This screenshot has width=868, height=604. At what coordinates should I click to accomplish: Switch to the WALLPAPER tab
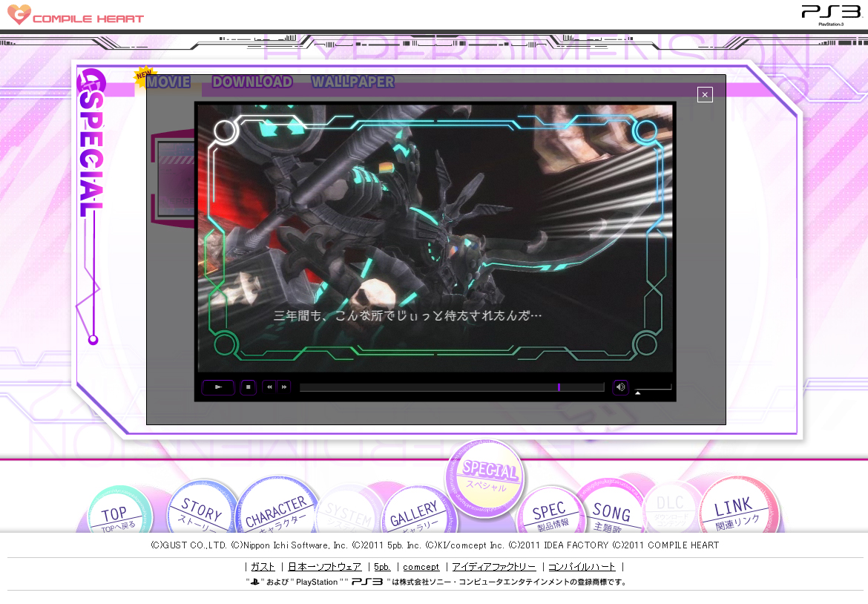pyautogui.click(x=353, y=82)
